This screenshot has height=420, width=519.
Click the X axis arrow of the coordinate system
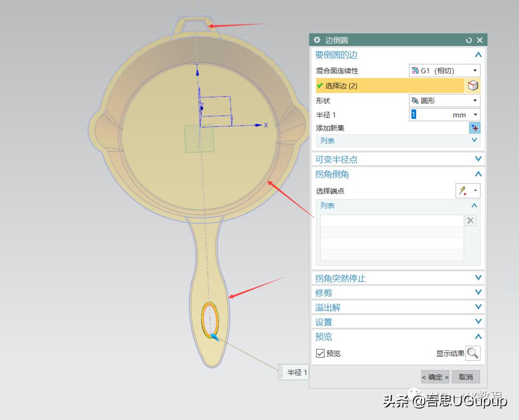pos(259,125)
